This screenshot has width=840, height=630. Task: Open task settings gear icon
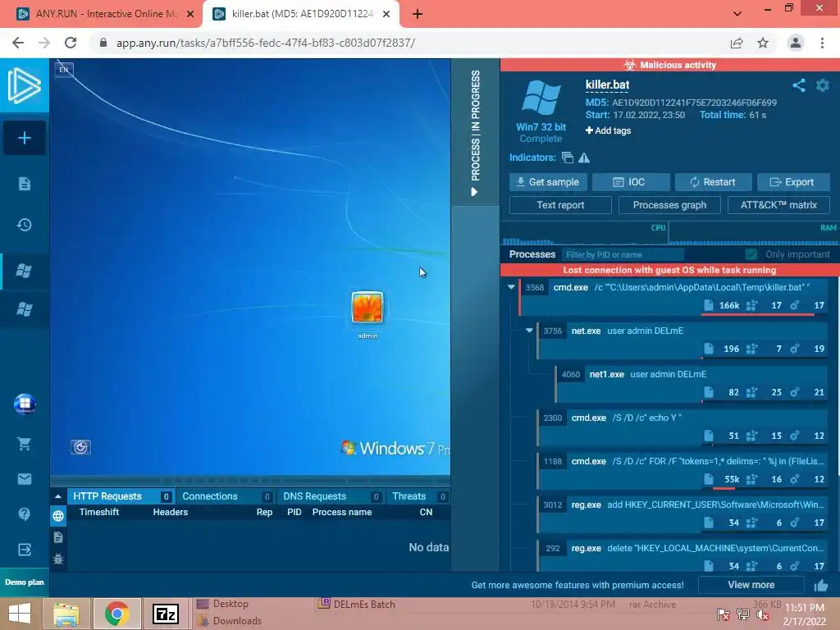tap(822, 85)
